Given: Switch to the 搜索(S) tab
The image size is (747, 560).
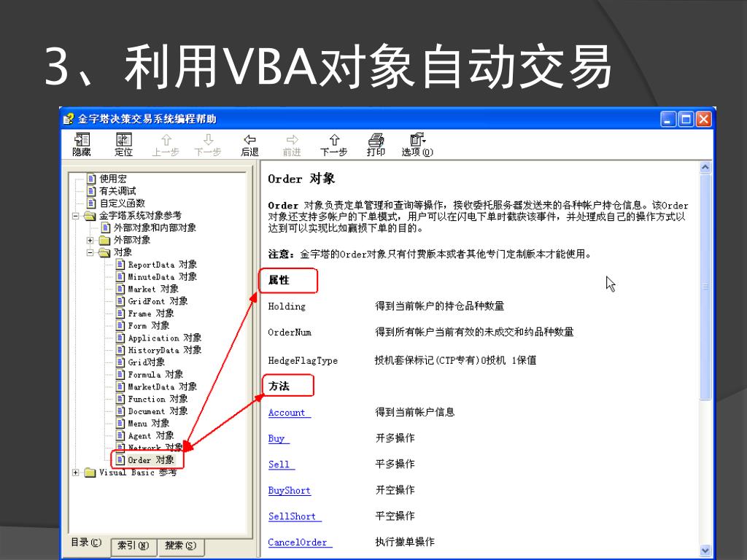Looking at the screenshot, I should click(x=181, y=545).
